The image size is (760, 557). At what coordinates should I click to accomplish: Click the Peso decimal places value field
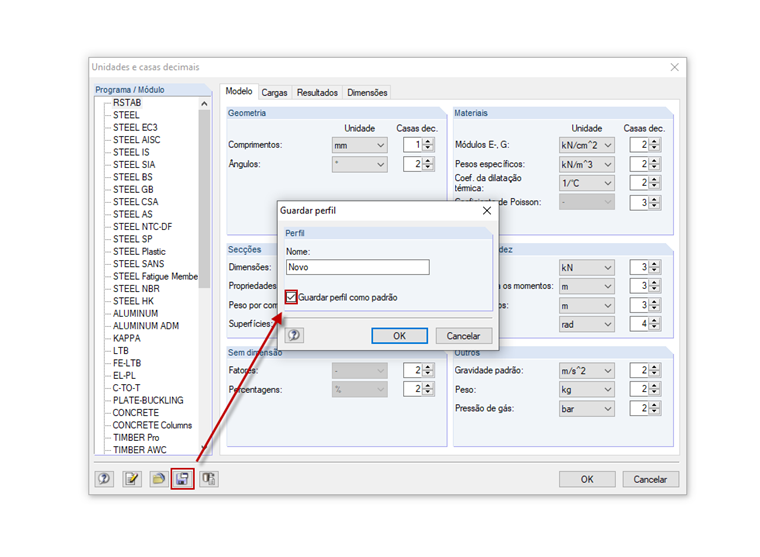pyautogui.click(x=640, y=389)
